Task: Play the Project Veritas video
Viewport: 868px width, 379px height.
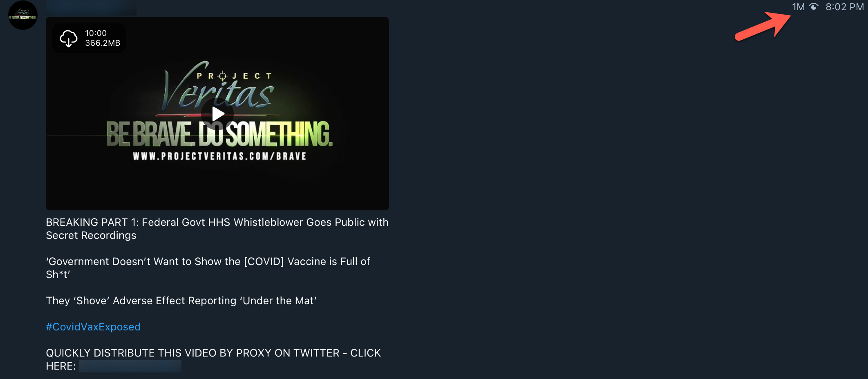Action: pyautogui.click(x=217, y=114)
